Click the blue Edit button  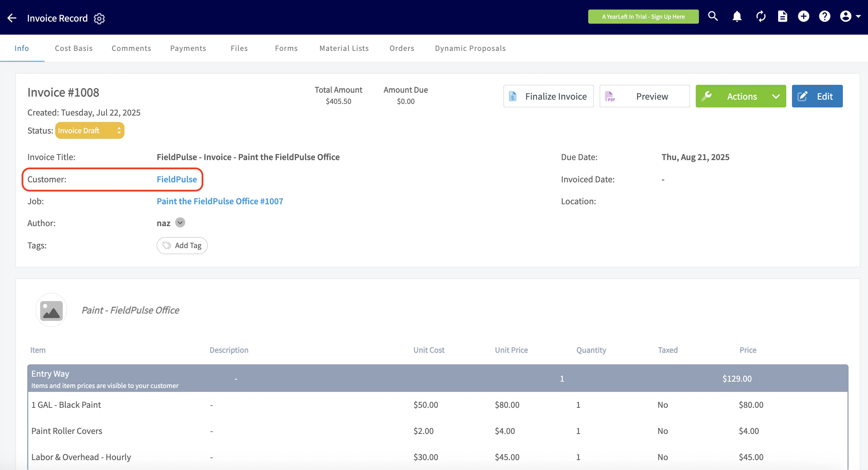(817, 96)
